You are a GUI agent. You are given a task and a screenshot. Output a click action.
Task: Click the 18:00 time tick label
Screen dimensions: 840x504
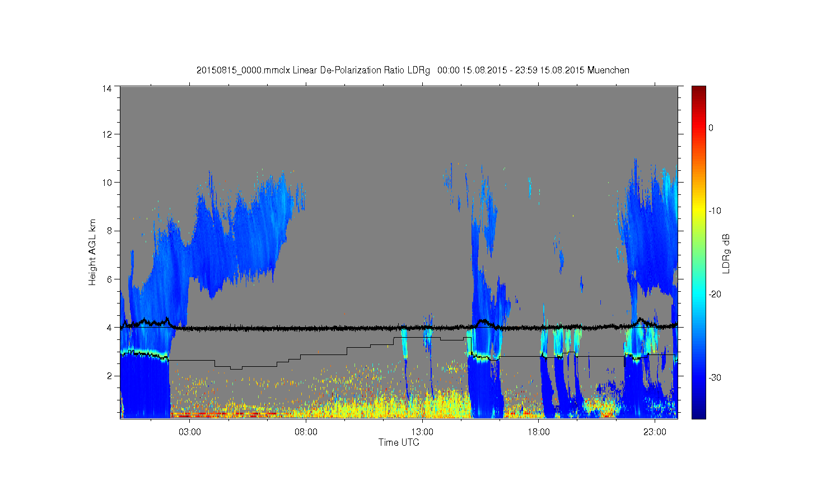(538, 432)
